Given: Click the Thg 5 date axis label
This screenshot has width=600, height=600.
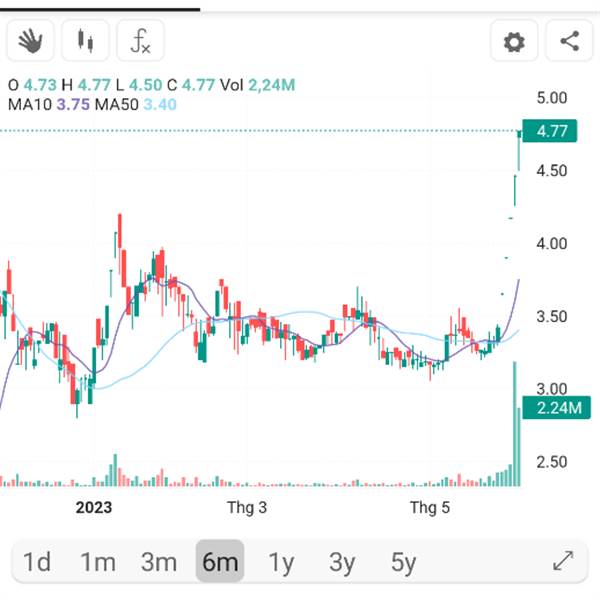Looking at the screenshot, I should [430, 507].
